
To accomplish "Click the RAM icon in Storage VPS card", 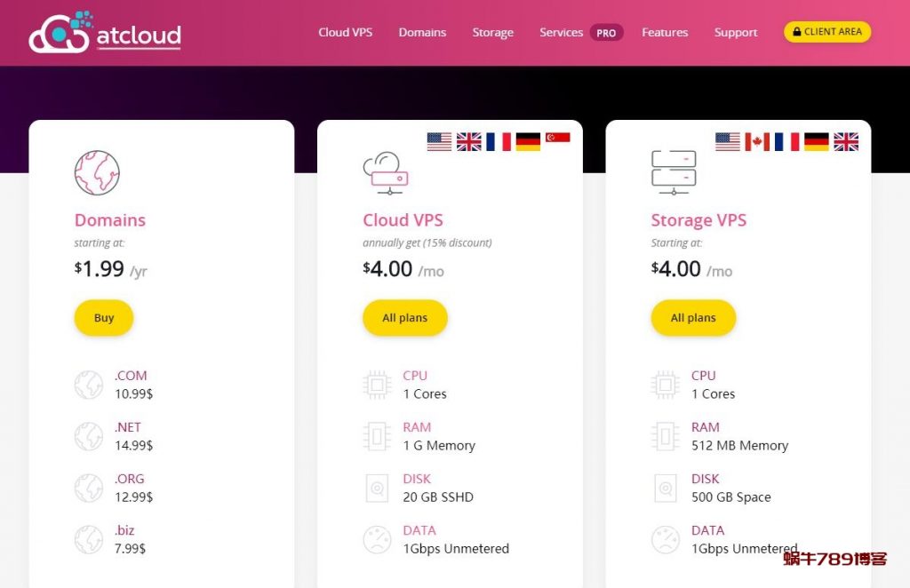I will (665, 436).
